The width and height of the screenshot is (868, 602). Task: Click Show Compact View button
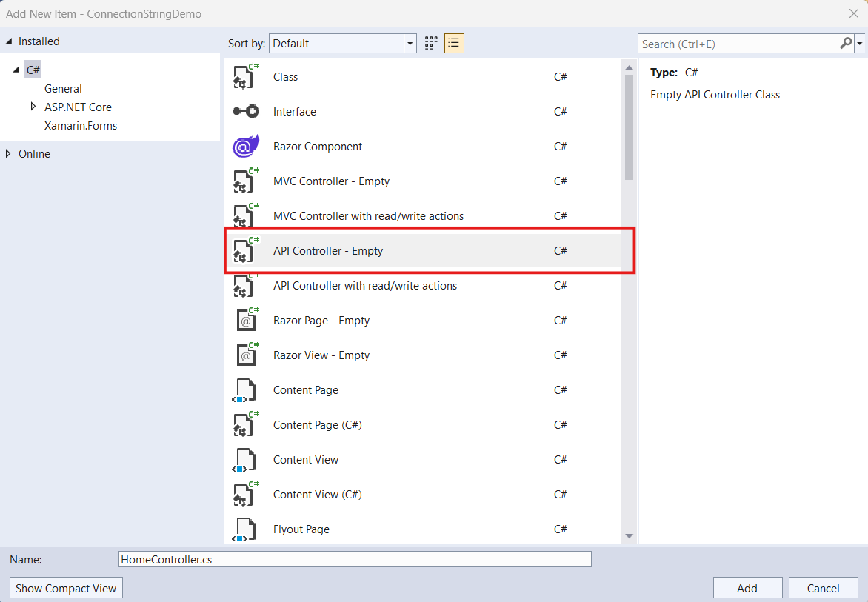(66, 588)
